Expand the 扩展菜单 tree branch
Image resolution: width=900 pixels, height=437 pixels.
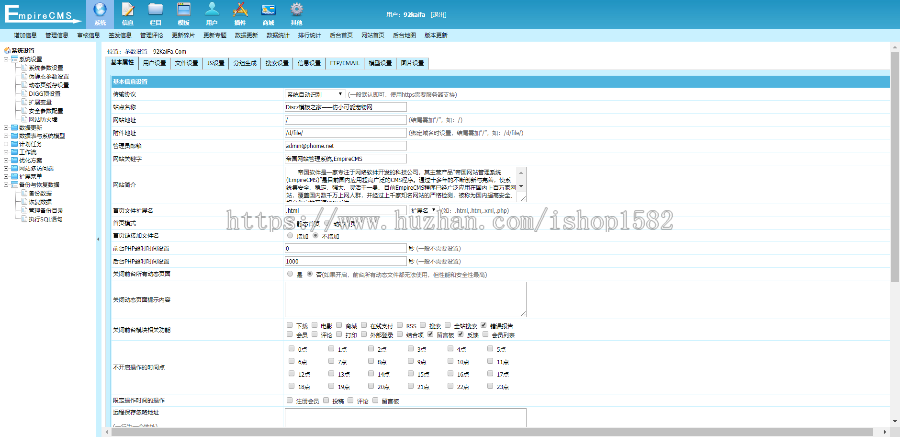pos(6,176)
